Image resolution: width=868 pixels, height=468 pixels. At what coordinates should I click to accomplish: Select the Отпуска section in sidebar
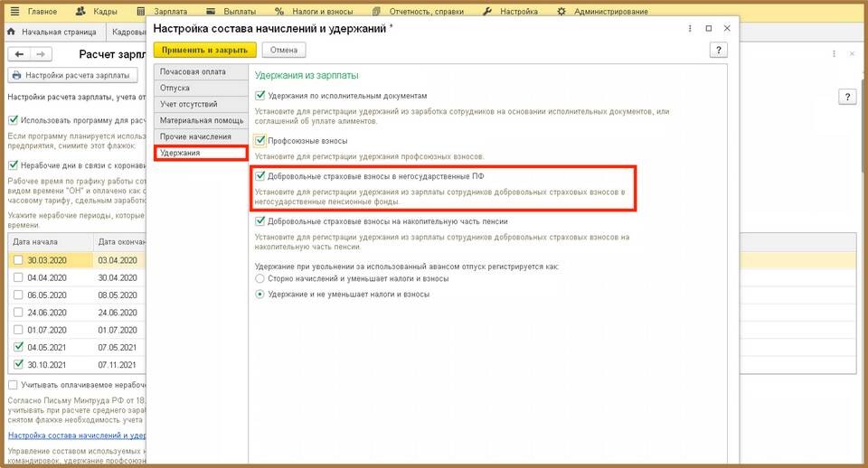(175, 88)
